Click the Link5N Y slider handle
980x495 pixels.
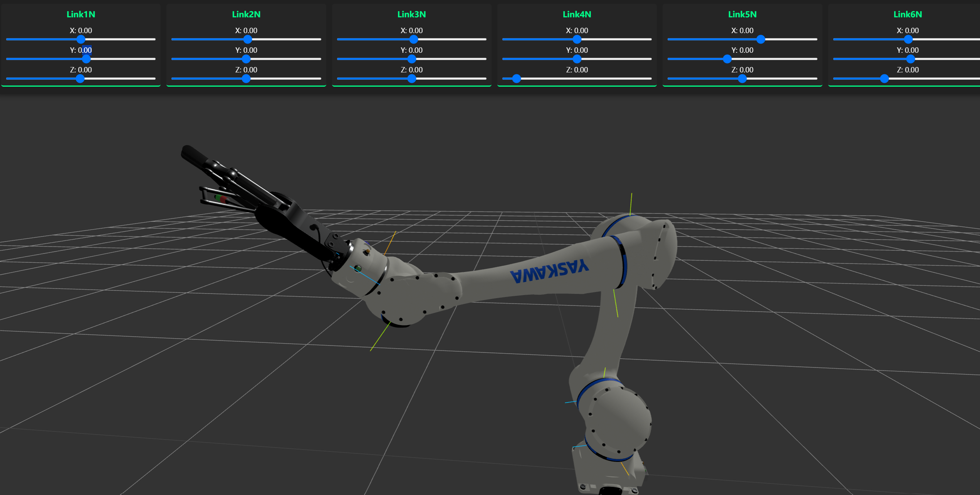[x=727, y=59]
